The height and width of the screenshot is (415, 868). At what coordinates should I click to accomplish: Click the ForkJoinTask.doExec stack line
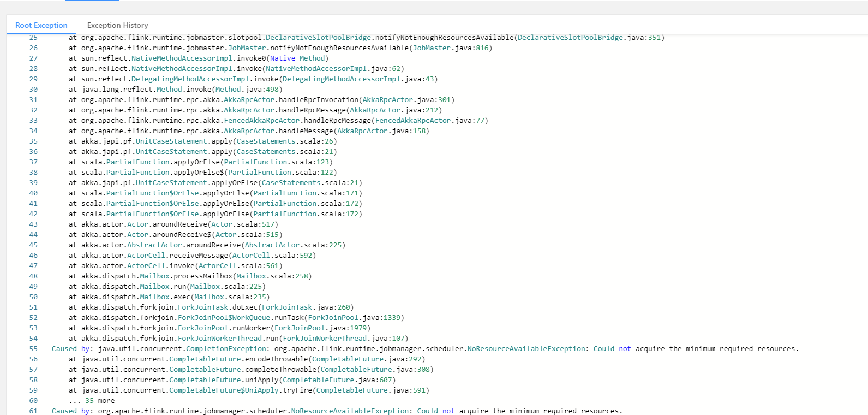tap(211, 307)
